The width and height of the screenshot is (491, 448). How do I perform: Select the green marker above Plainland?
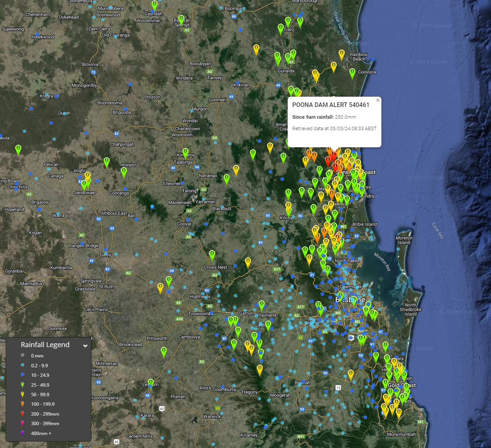262,306
